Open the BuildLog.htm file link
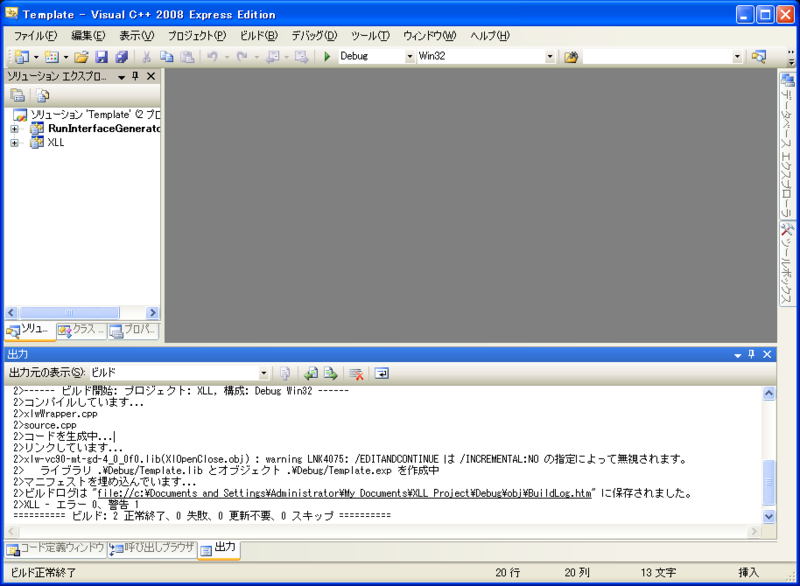The image size is (800, 586). pyautogui.click(x=344, y=493)
